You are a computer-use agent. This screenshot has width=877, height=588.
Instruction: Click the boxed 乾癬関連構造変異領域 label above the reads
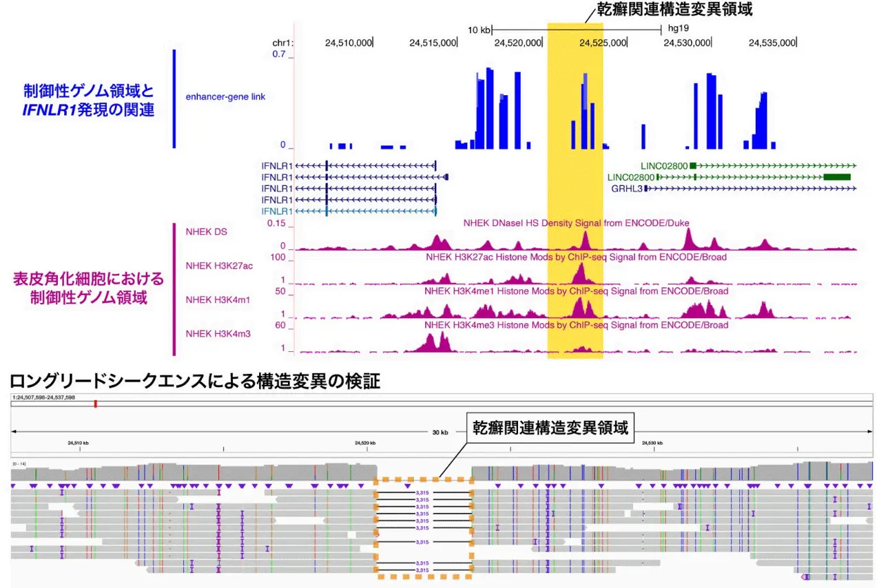549,428
